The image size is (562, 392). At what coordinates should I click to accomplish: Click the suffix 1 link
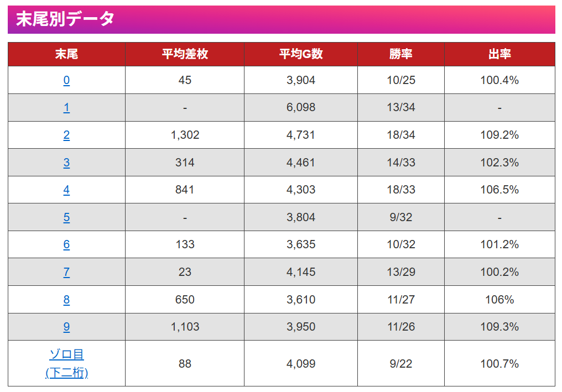(x=66, y=108)
